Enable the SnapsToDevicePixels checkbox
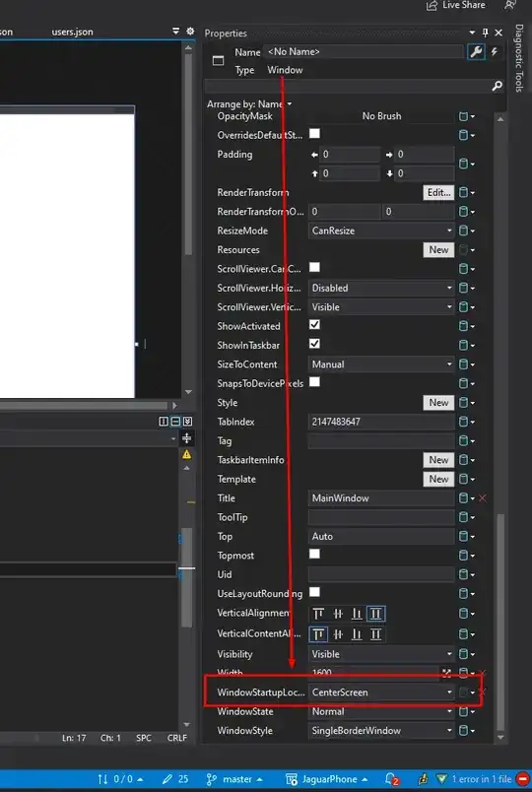This screenshot has height=792, width=532. pos(314,382)
